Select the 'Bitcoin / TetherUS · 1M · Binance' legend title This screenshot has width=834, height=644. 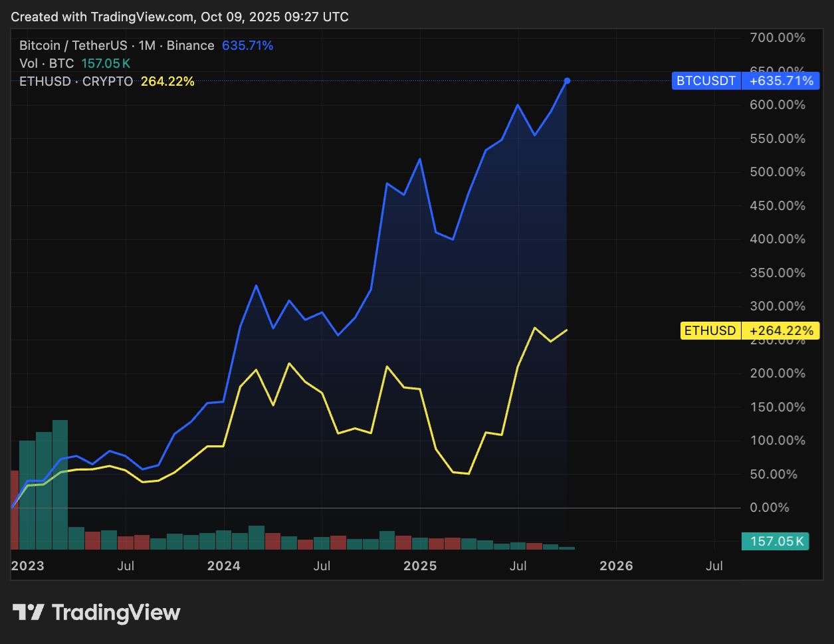117,46
